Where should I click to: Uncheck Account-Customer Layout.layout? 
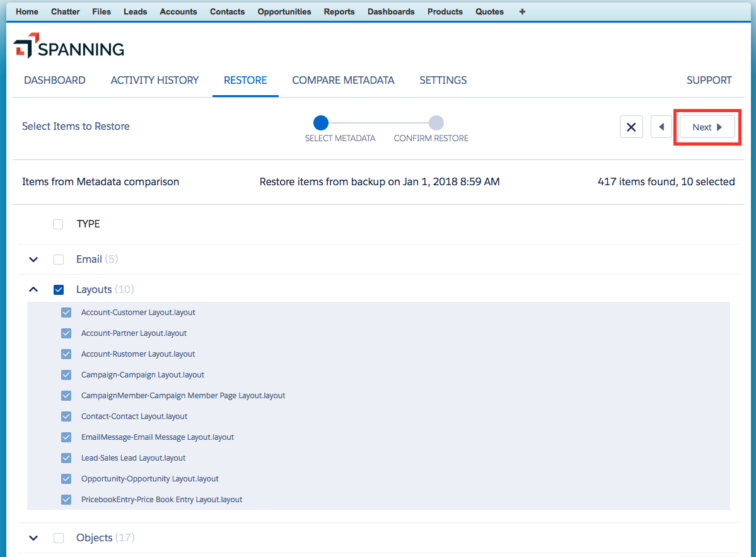pyautogui.click(x=66, y=312)
